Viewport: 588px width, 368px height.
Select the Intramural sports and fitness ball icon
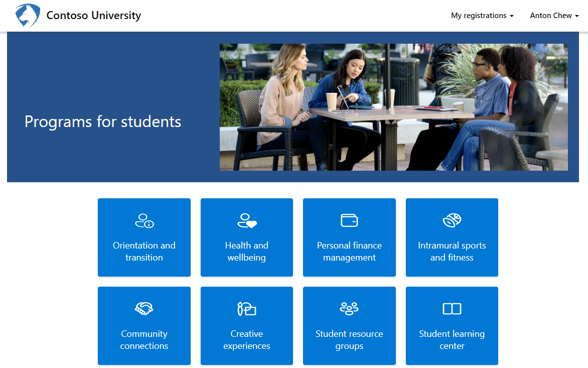pyautogui.click(x=452, y=220)
